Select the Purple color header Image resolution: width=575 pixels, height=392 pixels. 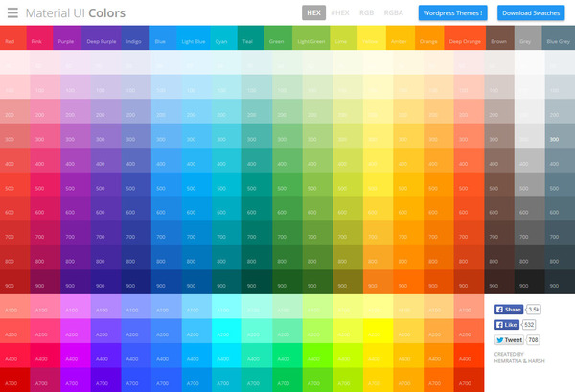(67, 37)
